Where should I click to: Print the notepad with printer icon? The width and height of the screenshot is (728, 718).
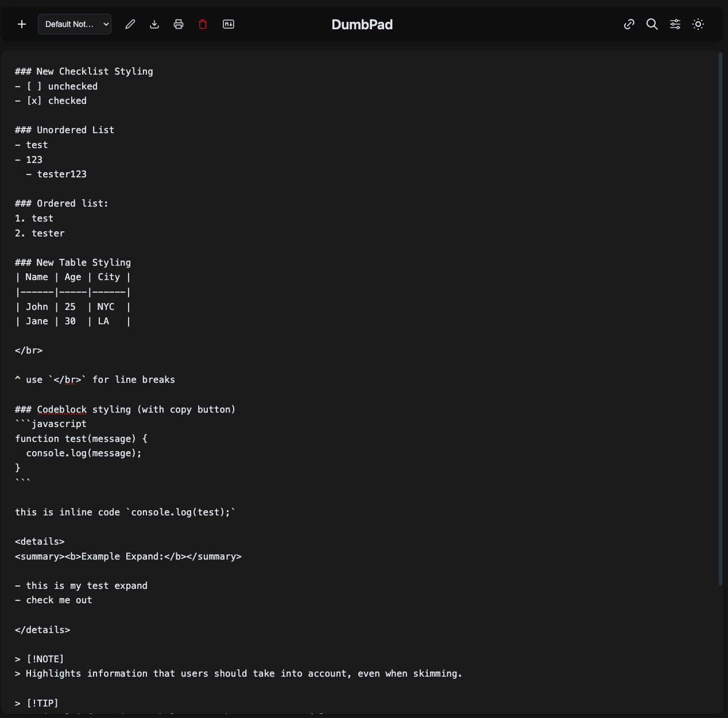(179, 24)
